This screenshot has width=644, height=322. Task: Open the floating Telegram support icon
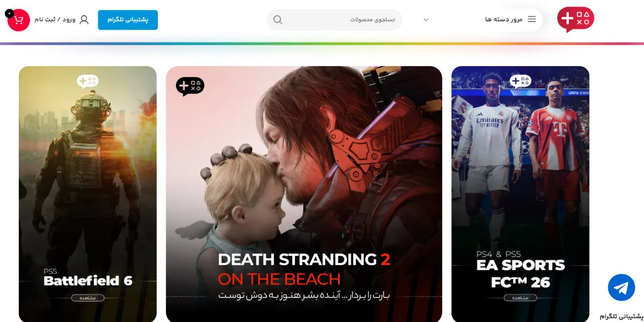point(621,287)
